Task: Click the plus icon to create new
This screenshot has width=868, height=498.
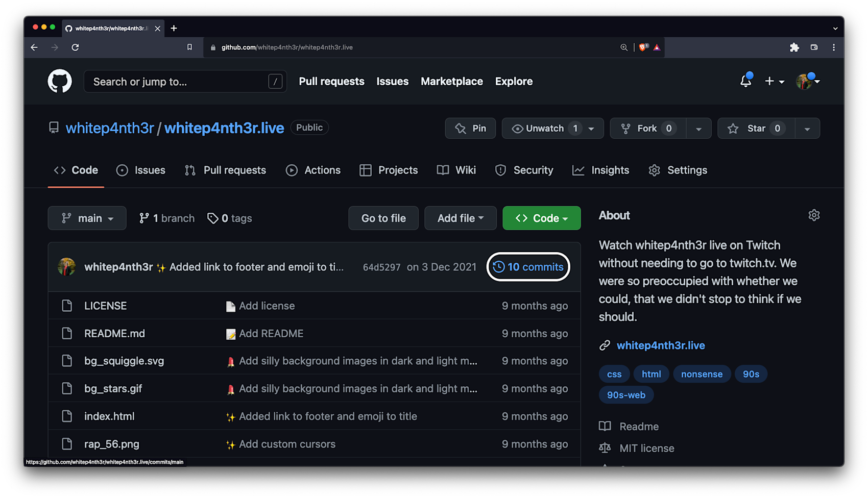Action: click(769, 81)
